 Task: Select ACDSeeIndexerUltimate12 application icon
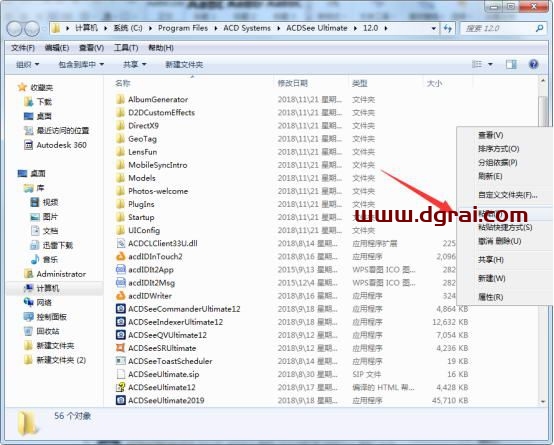coord(120,322)
